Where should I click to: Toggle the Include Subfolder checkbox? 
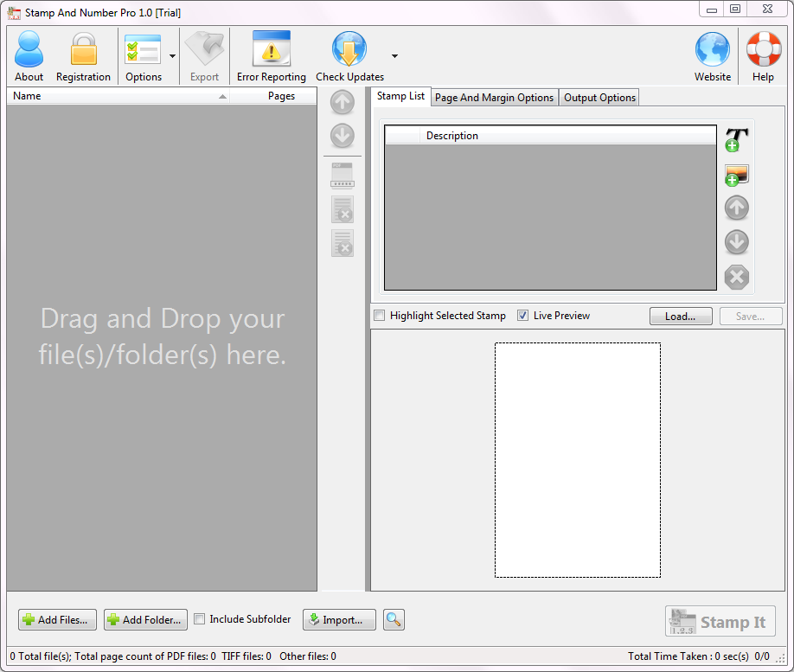tap(200, 619)
